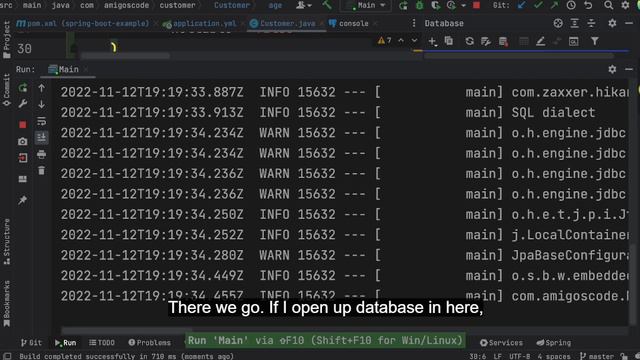640x360 pixels.
Task: Clear all console output via trash icon
Action: coord(42,170)
